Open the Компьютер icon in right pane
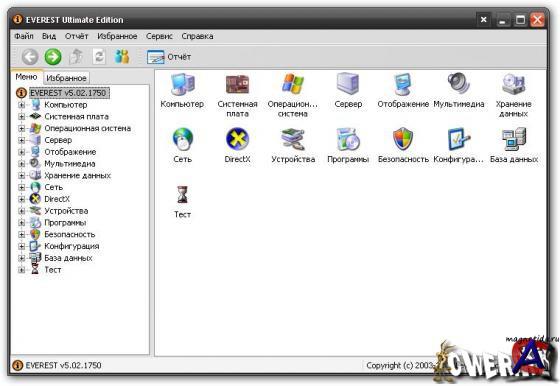The image size is (560, 386). (x=182, y=84)
